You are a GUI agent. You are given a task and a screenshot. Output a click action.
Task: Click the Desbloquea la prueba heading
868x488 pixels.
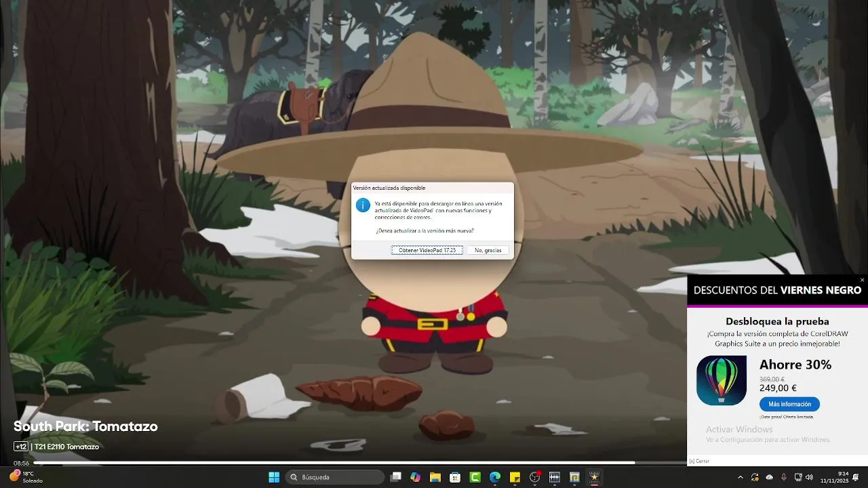tap(777, 321)
